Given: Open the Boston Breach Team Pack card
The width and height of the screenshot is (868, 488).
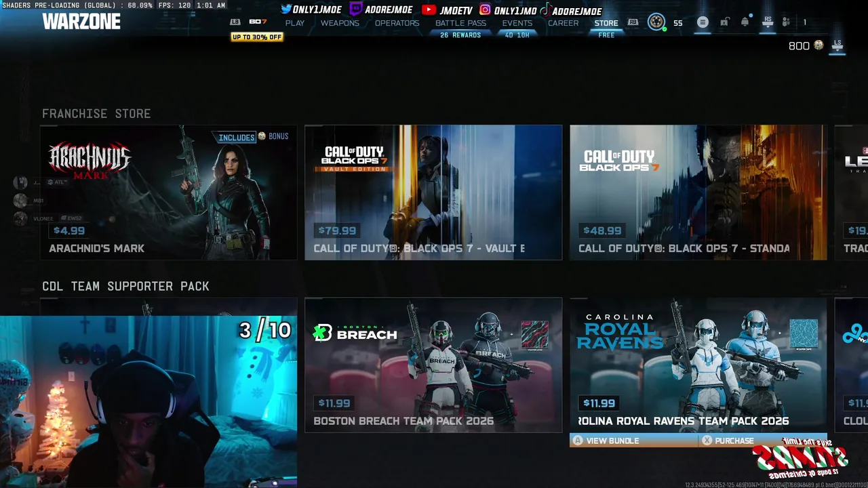Looking at the screenshot, I should tap(433, 365).
